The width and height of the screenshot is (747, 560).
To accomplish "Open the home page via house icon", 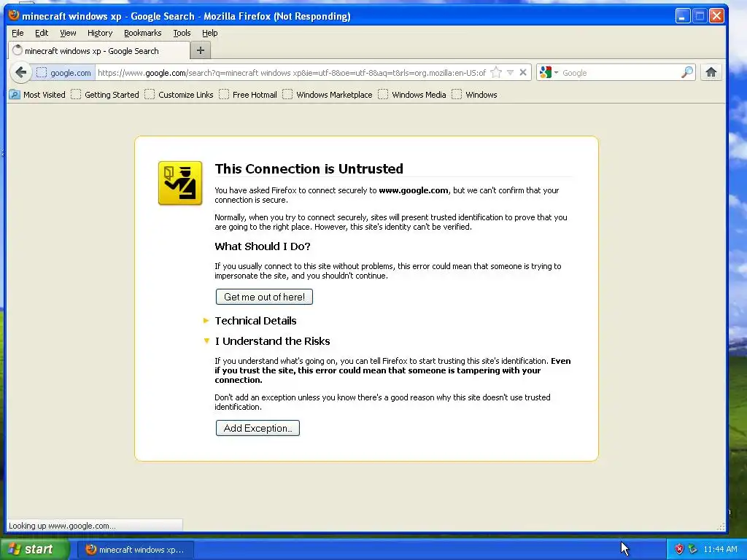I will 711,72.
